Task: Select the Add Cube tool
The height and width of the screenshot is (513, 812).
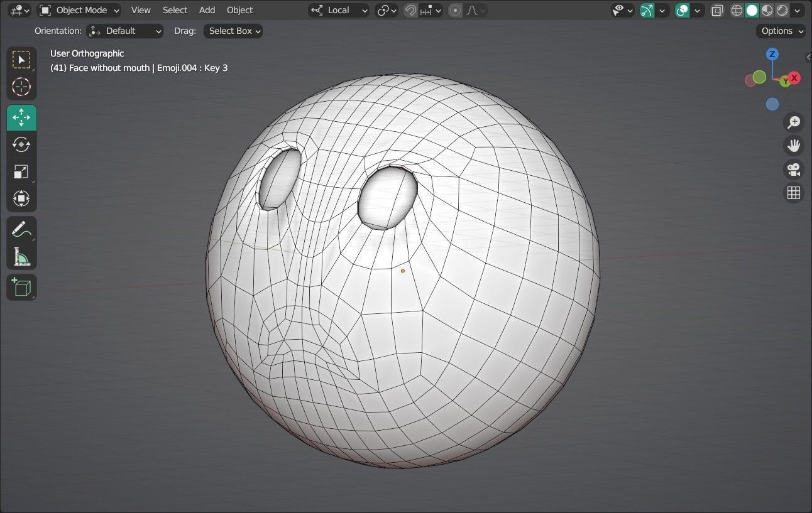Action: tap(21, 288)
